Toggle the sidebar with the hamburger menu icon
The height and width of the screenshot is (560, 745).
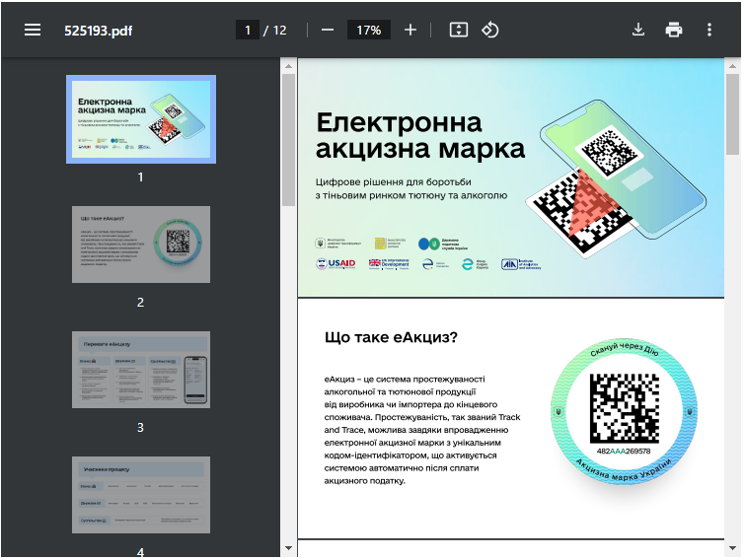coord(33,30)
